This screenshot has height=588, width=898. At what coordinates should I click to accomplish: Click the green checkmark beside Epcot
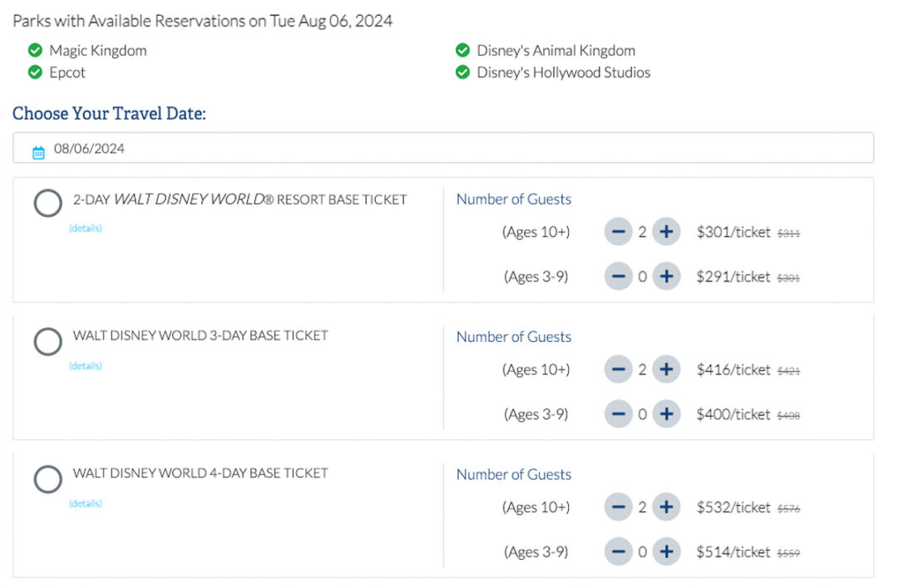[35, 72]
